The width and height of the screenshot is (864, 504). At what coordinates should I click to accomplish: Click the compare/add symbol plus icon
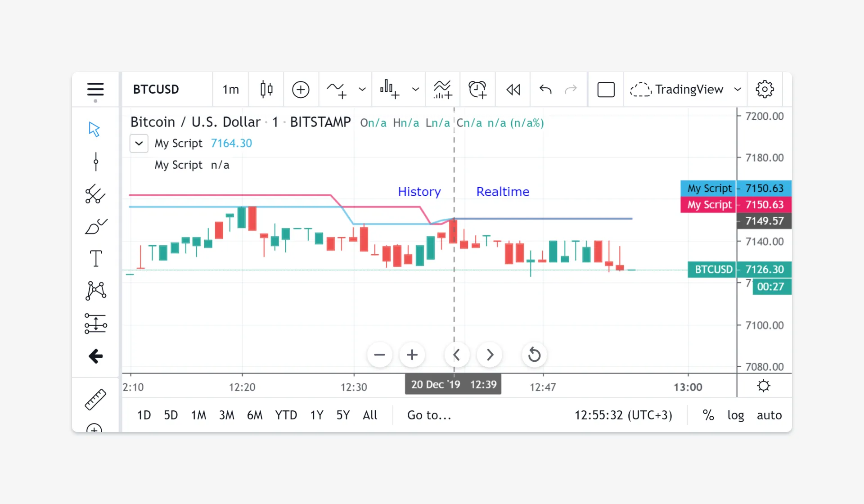301,89
